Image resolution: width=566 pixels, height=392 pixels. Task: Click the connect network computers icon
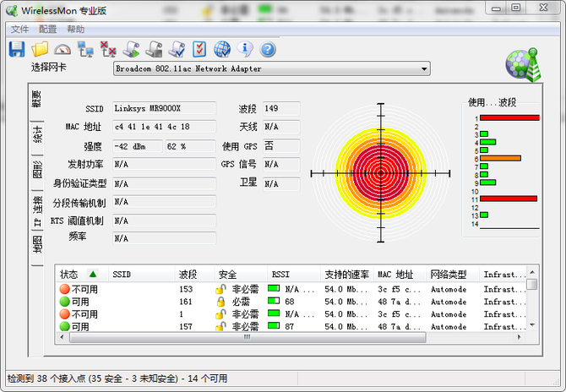point(85,49)
